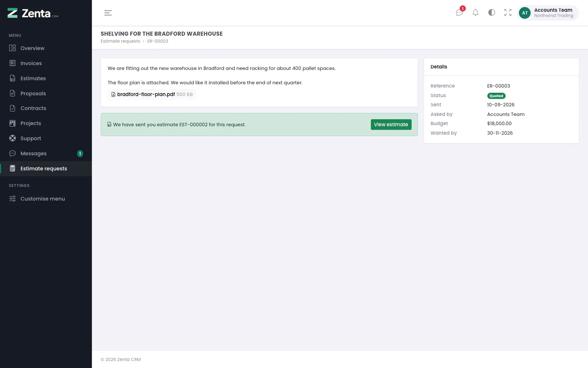Open the notifications bell icon
The height and width of the screenshot is (368, 588).
476,13
